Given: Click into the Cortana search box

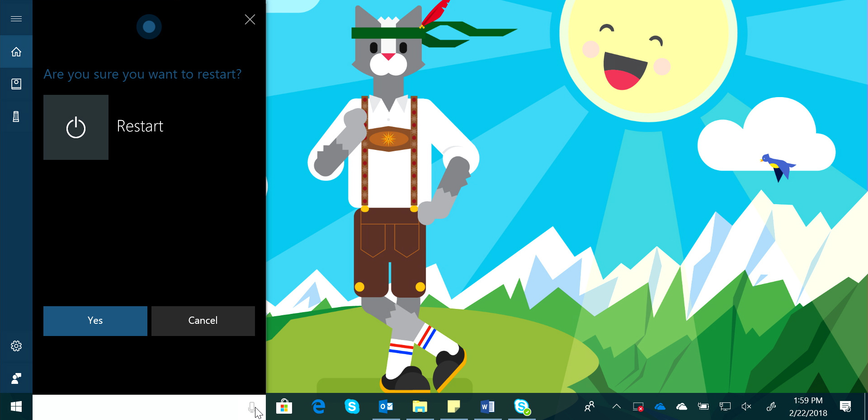Looking at the screenshot, I should tap(136, 407).
